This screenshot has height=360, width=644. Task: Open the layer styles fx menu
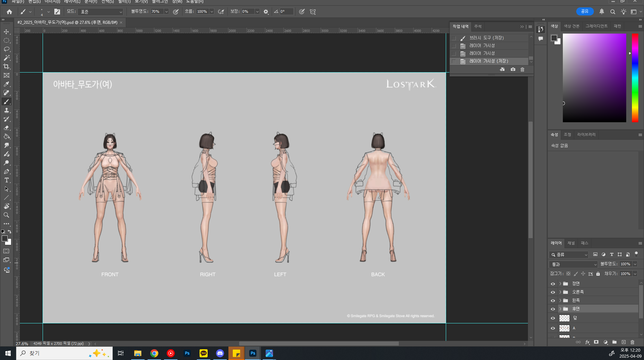click(x=587, y=342)
